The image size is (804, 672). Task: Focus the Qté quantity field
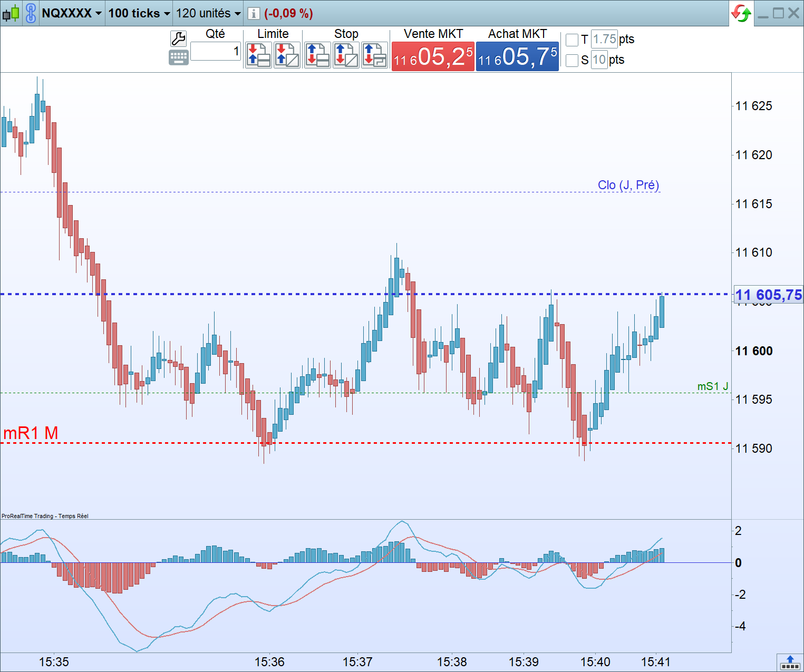tap(216, 51)
